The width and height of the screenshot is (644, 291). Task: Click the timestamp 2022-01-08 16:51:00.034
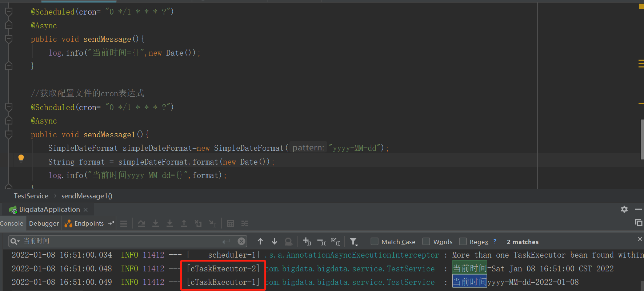click(x=62, y=255)
